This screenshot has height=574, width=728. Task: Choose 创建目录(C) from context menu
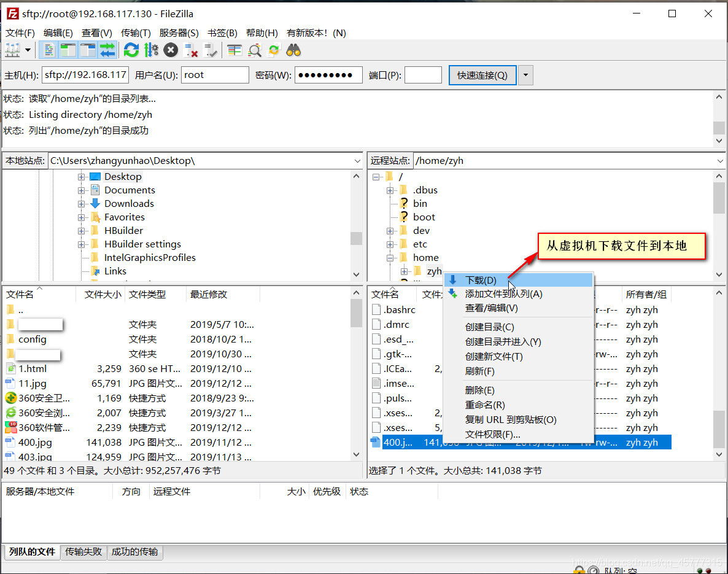[518, 327]
